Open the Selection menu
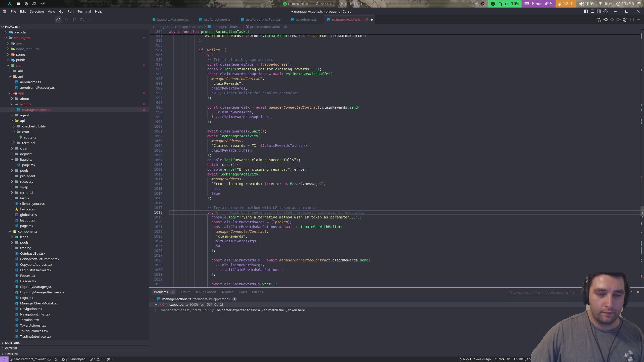The width and height of the screenshot is (644, 362). [x=37, y=11]
